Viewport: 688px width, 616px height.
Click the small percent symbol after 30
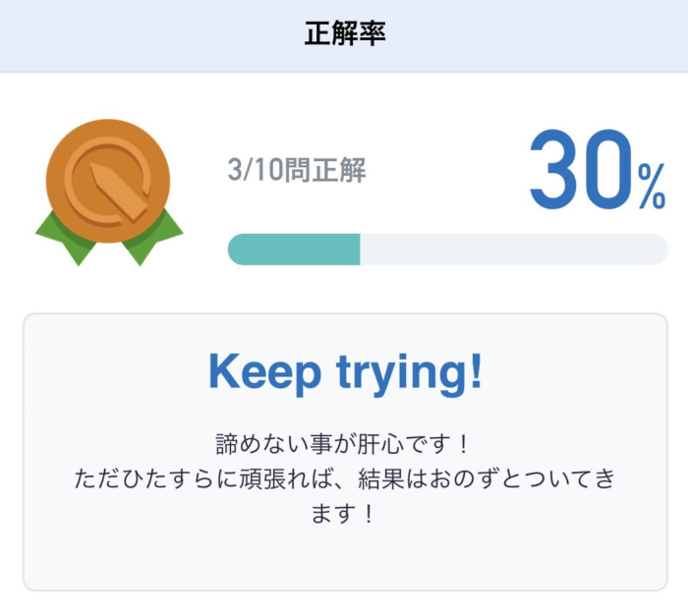pyautogui.click(x=652, y=186)
